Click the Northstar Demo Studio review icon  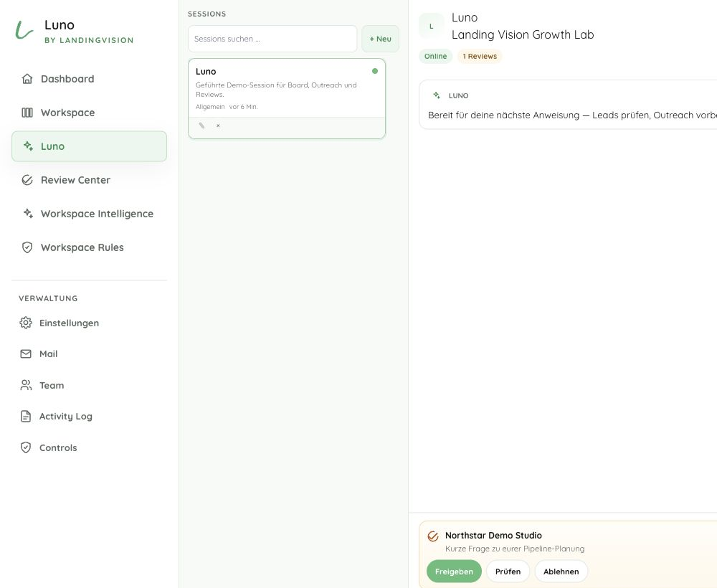432,536
